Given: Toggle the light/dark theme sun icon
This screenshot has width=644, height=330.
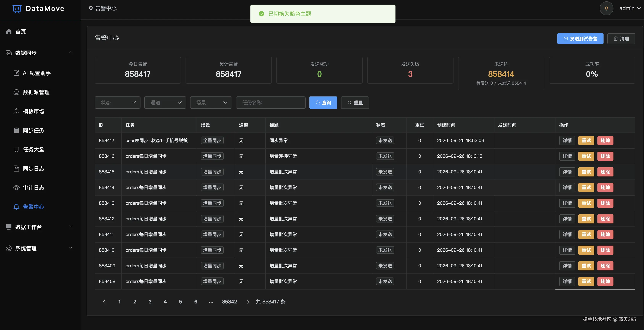Looking at the screenshot, I should click(606, 8).
